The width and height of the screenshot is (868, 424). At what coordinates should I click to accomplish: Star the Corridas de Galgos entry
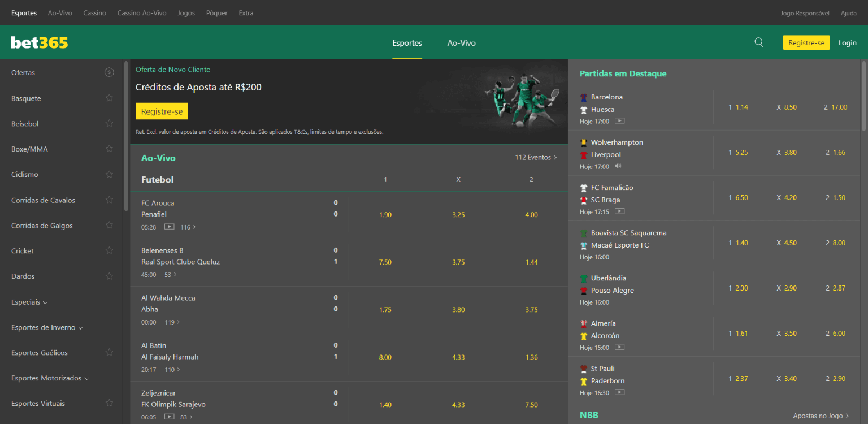click(109, 225)
